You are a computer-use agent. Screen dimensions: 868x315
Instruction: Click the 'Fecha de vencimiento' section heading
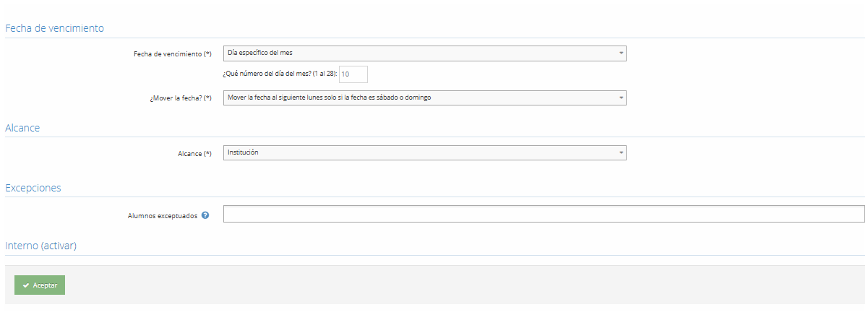[55, 28]
